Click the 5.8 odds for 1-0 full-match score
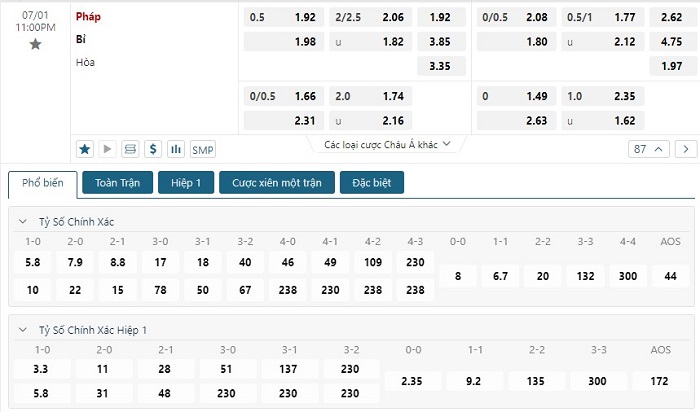This screenshot has height=412, width=700. click(x=32, y=262)
